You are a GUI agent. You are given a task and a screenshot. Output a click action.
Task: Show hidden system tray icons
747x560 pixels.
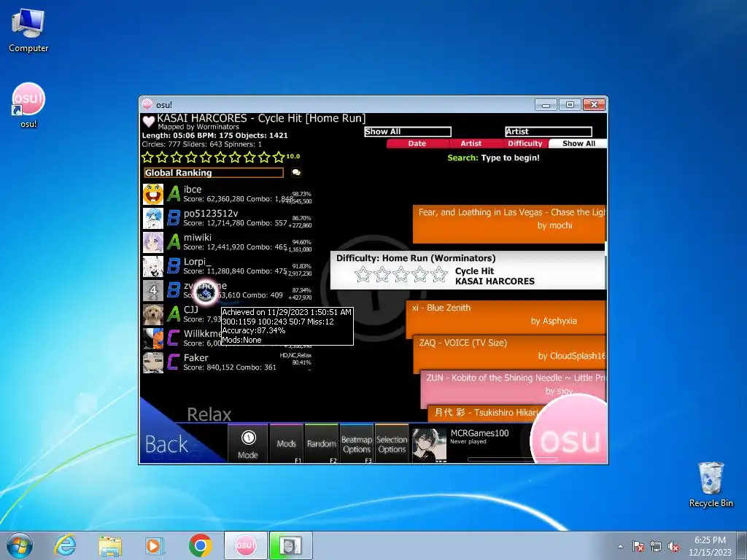[620, 546]
